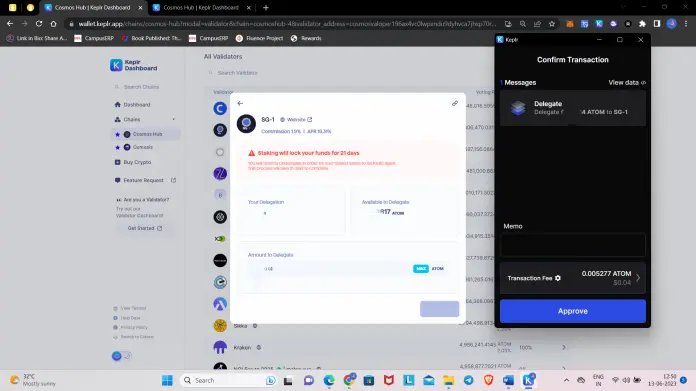Unstar Osmosis favorite star
Viewport: 696px width, 391px height.
coord(117,147)
